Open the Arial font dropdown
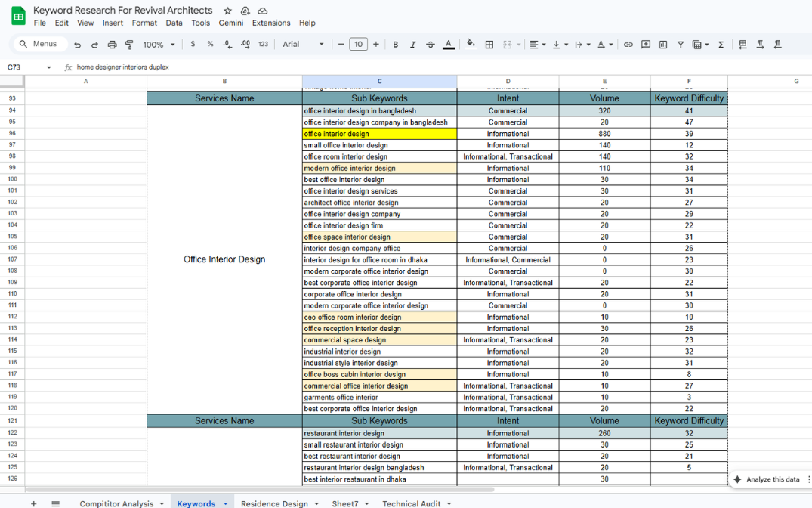This screenshot has height=508, width=812. [x=303, y=45]
